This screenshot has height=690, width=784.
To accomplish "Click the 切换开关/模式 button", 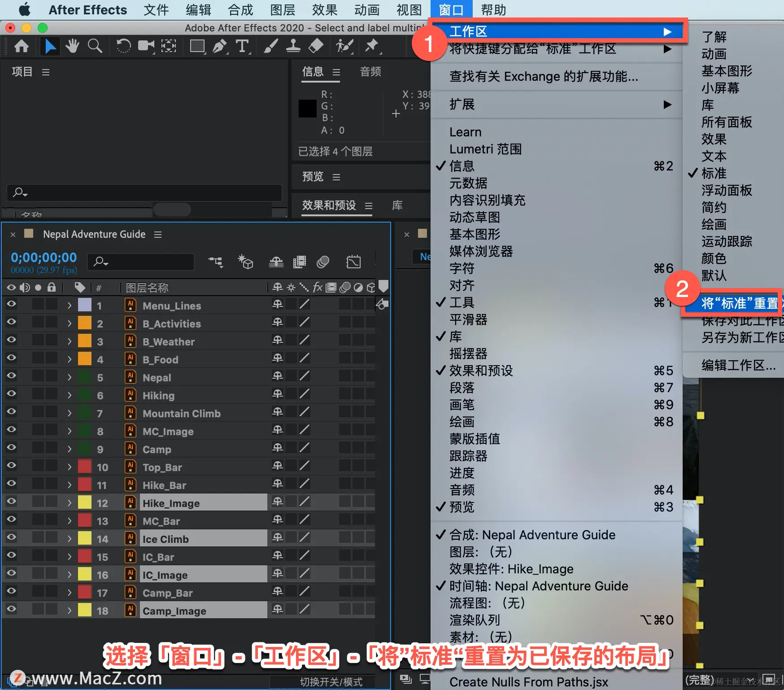I will [x=331, y=682].
